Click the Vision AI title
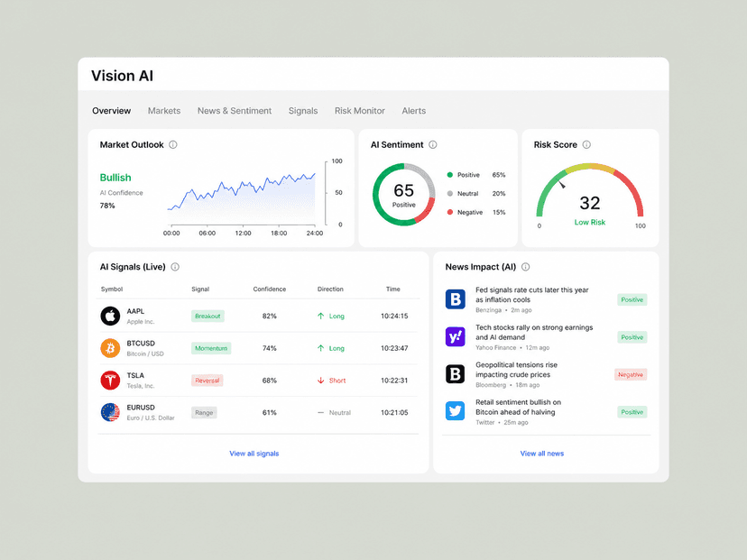Viewport: 747px width, 560px height. [x=122, y=76]
